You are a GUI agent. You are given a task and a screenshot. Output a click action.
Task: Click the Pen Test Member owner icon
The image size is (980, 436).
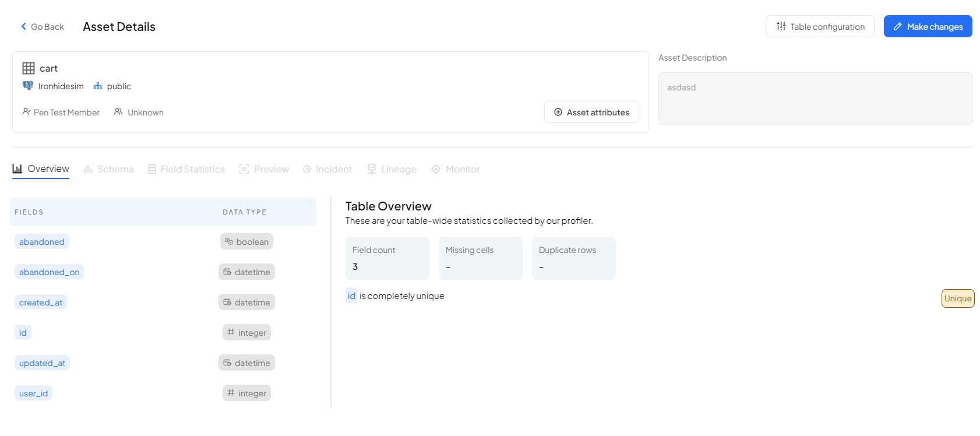point(26,112)
